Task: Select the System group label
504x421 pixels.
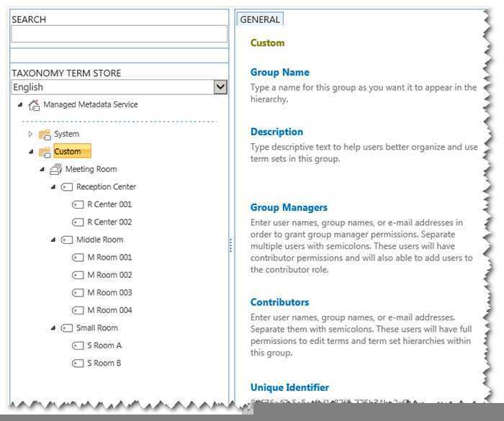Action: coord(66,134)
